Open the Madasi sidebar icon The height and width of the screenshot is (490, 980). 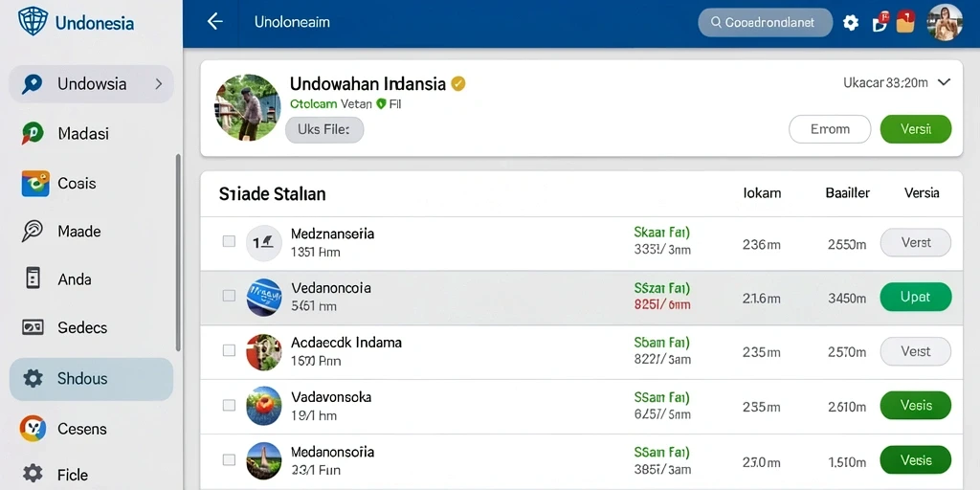(32, 133)
